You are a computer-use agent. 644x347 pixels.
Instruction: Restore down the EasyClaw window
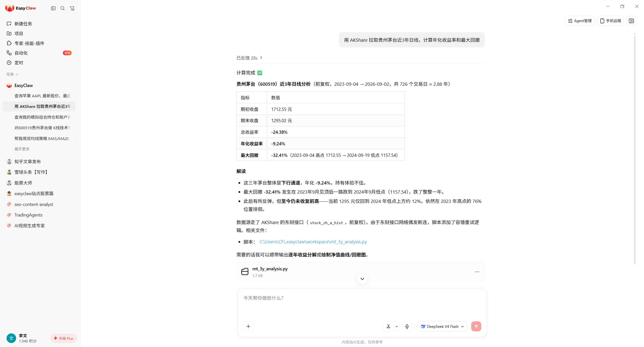pos(622,6)
